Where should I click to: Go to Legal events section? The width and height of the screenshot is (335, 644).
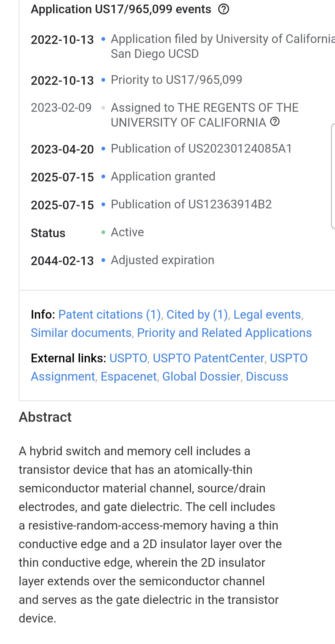pyautogui.click(x=267, y=315)
